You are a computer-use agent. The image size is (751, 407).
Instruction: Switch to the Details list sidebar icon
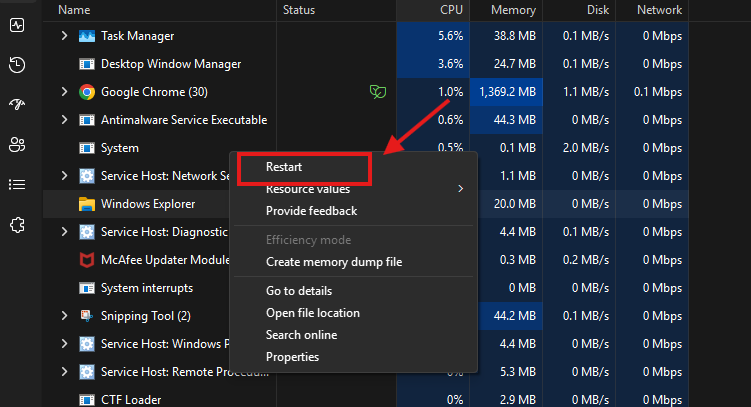(x=17, y=185)
